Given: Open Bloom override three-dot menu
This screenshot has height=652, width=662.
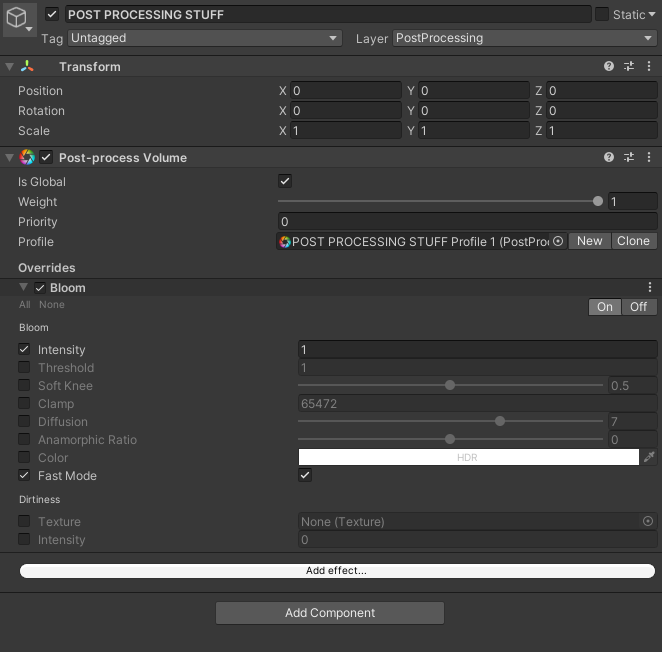Looking at the screenshot, I should click(x=650, y=287).
